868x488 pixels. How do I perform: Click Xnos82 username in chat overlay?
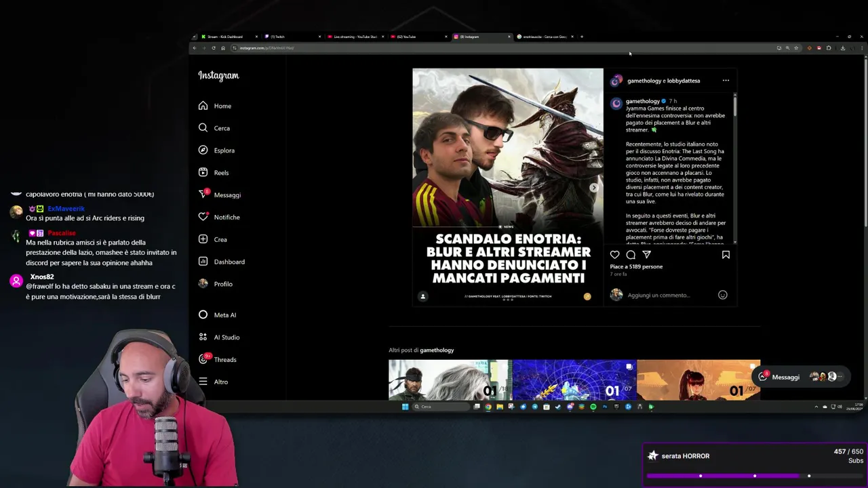[41, 277]
